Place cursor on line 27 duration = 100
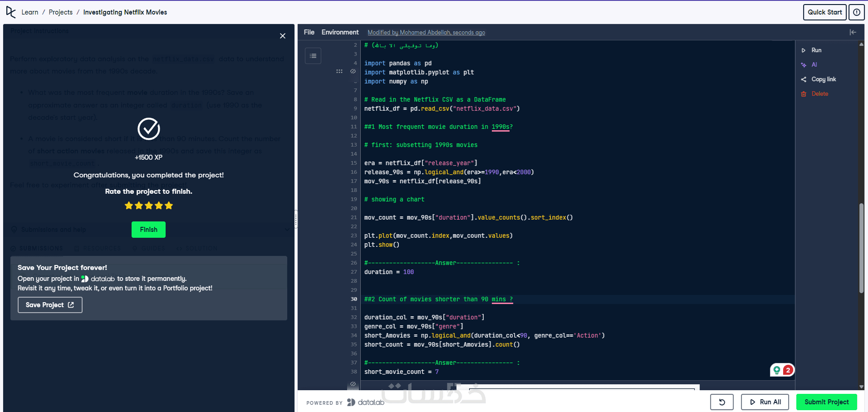 point(389,272)
